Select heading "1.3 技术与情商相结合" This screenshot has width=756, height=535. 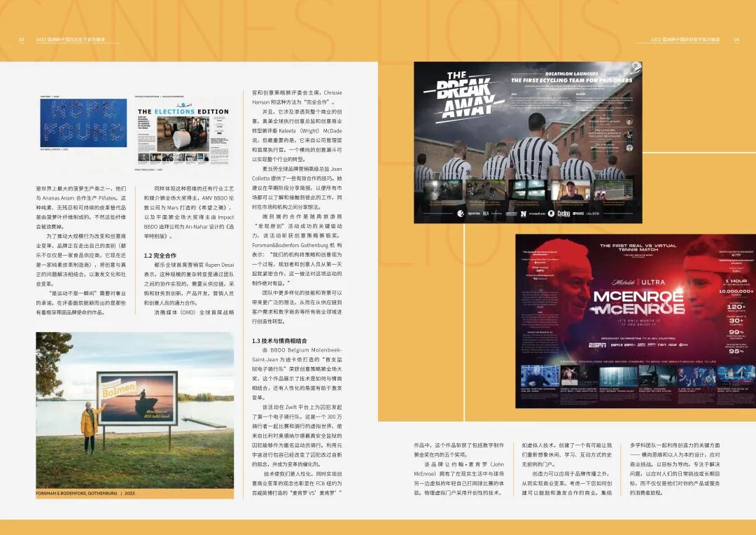279,340
